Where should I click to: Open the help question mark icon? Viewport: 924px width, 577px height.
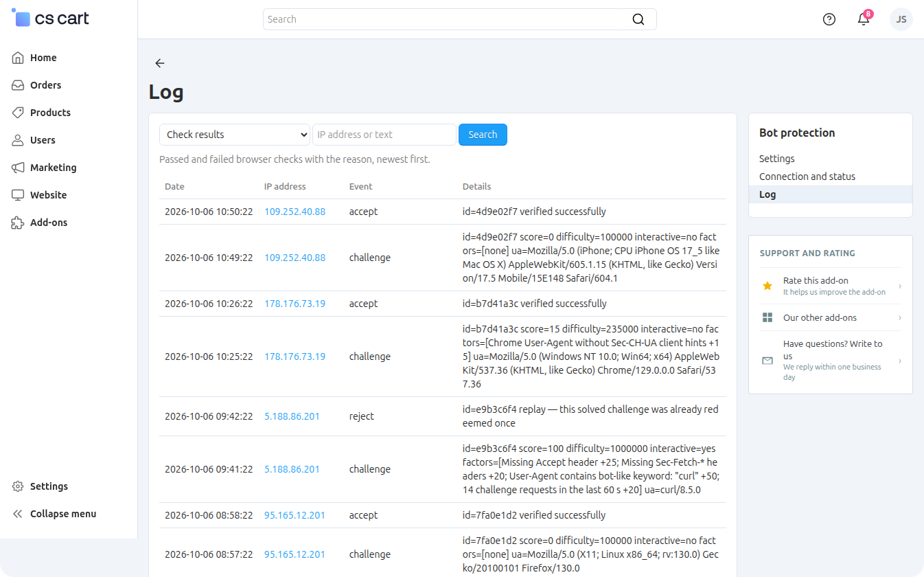[x=829, y=19]
